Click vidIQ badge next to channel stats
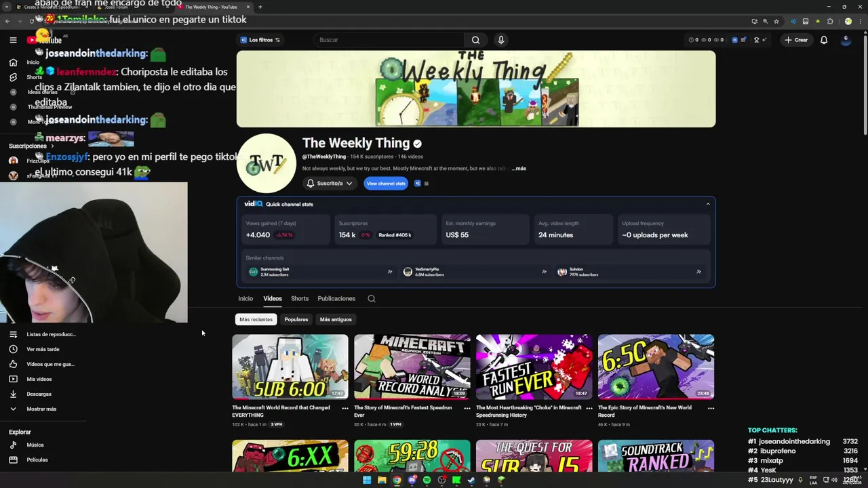Screen dimensions: 868x488 pyautogui.click(x=418, y=183)
